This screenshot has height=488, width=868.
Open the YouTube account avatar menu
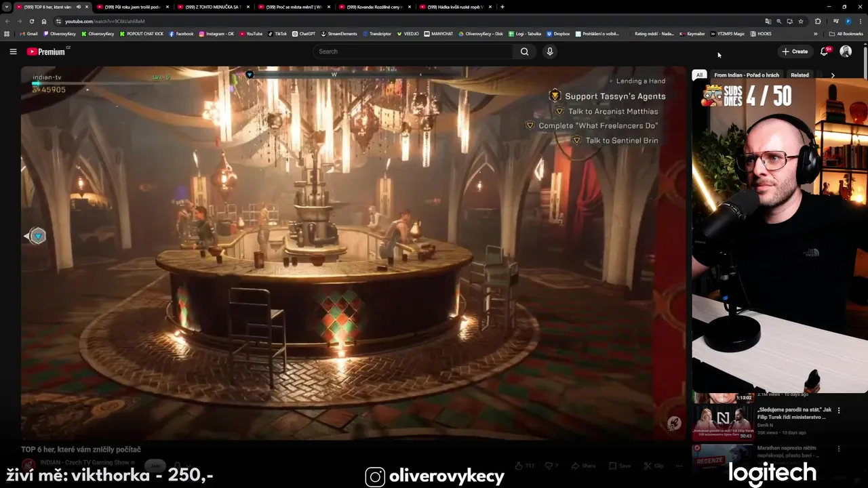point(846,52)
